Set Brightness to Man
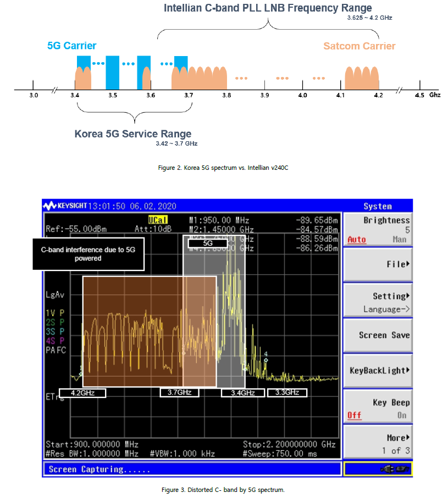The height and width of the screenshot is (498, 448). tap(400, 240)
